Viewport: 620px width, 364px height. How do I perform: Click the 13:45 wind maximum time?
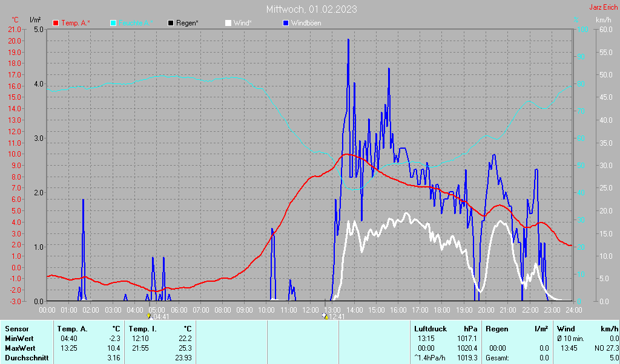(569, 349)
